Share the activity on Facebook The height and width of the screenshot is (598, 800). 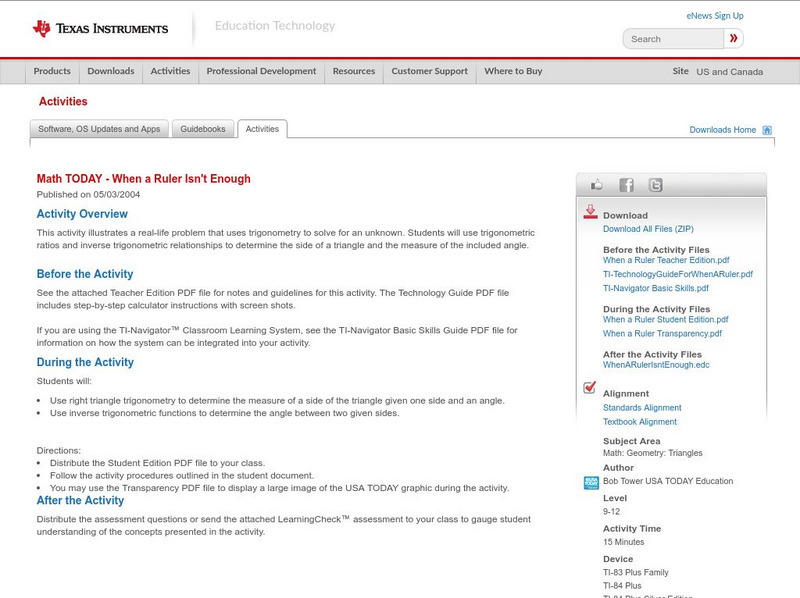click(x=626, y=185)
